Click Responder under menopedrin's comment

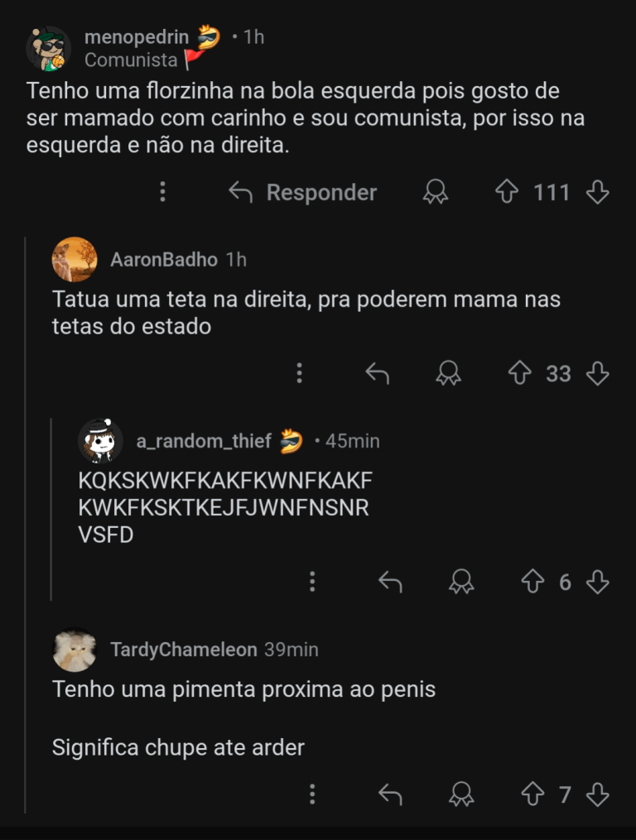(303, 193)
